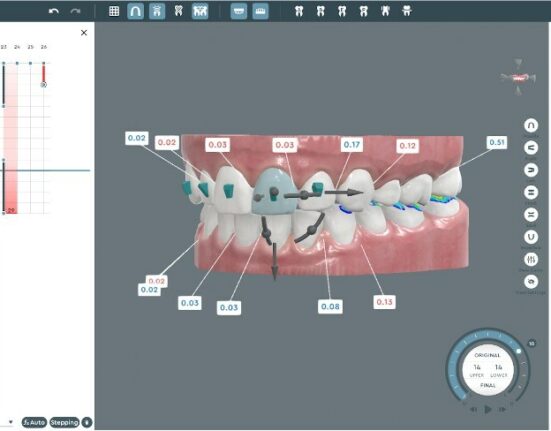The image size is (551, 431).
Task: Switch to upper arch maxilla view
Action: point(531,125)
